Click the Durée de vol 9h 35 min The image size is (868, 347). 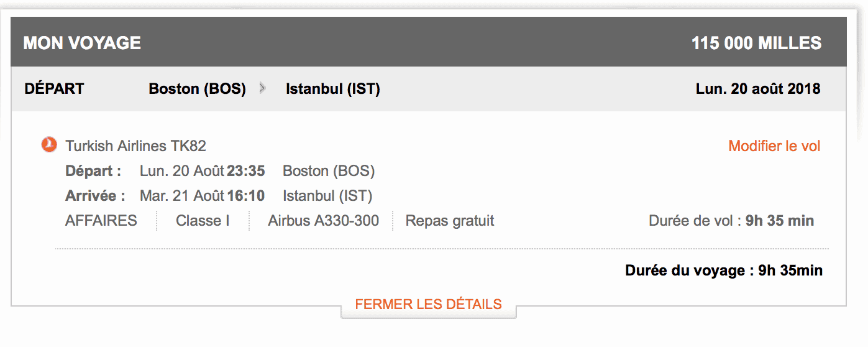(731, 221)
